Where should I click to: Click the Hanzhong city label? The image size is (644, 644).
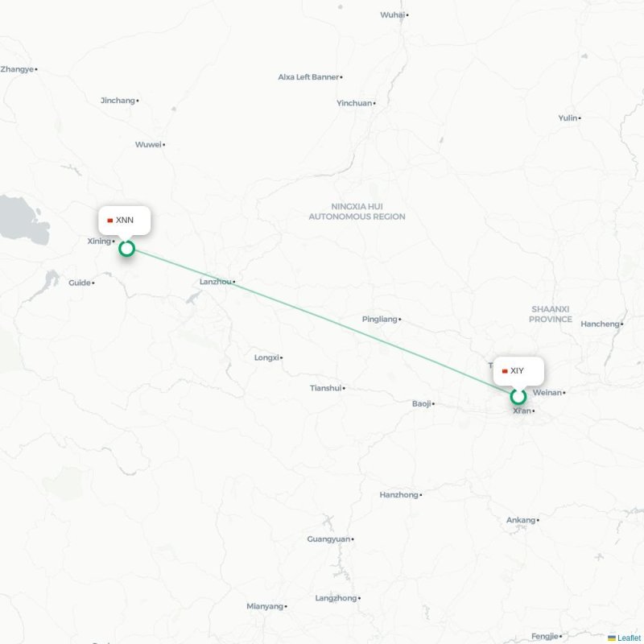coord(398,495)
